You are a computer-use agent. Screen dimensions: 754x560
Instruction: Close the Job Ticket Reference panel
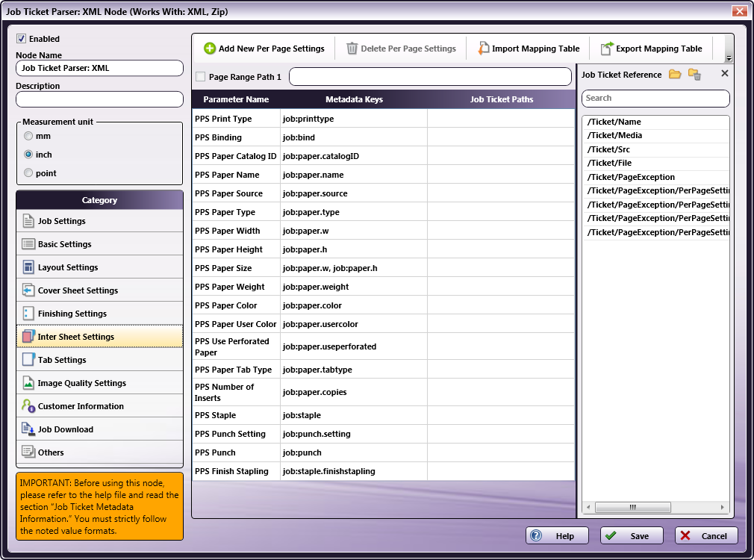click(725, 73)
